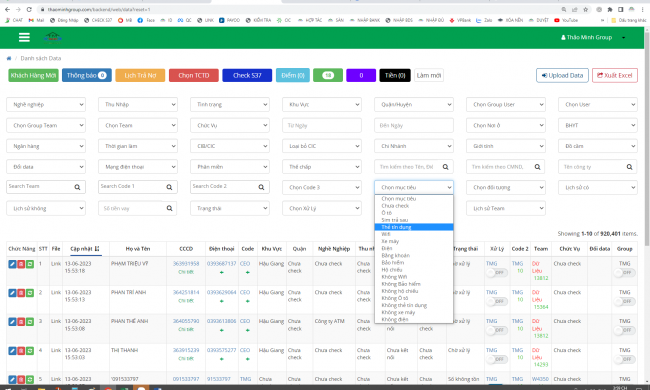Open the hamburger sidebar menu
The width and height of the screenshot is (650, 390).
point(24,38)
